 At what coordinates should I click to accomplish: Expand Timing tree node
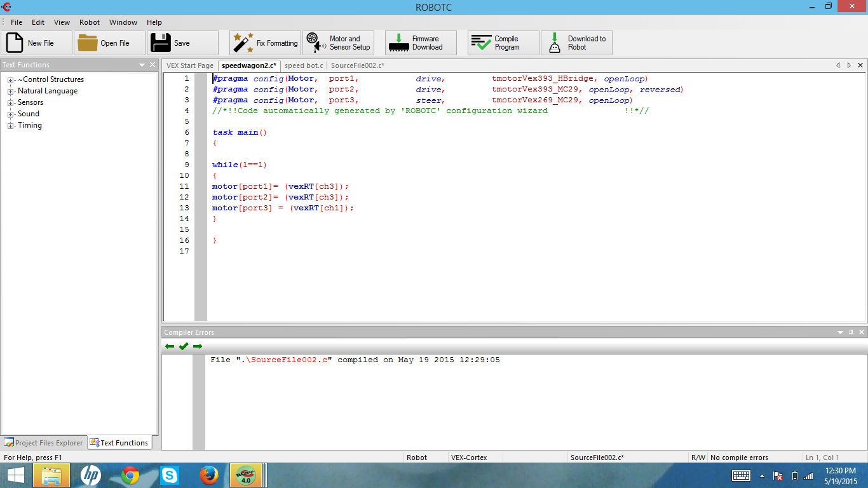tap(11, 126)
